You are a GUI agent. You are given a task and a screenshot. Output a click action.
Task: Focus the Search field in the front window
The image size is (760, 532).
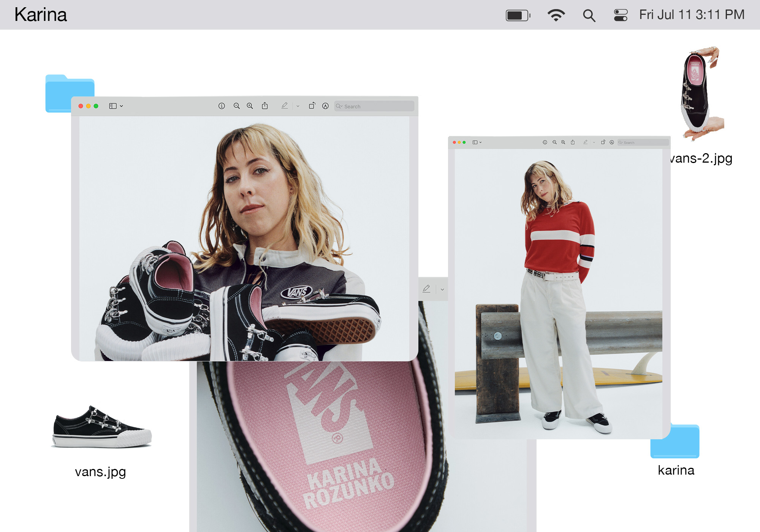coord(374,106)
